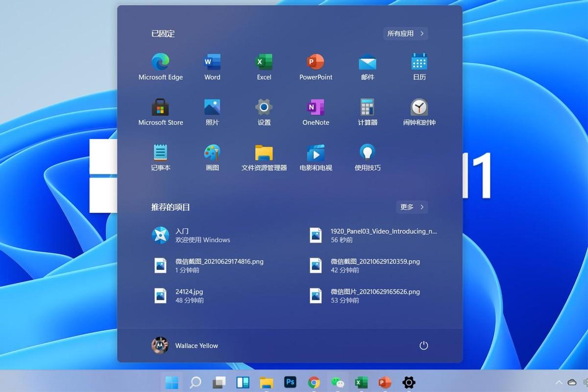Launch PowerPoint in the Start menu
Viewport: 588px width, 392px height.
316,66
